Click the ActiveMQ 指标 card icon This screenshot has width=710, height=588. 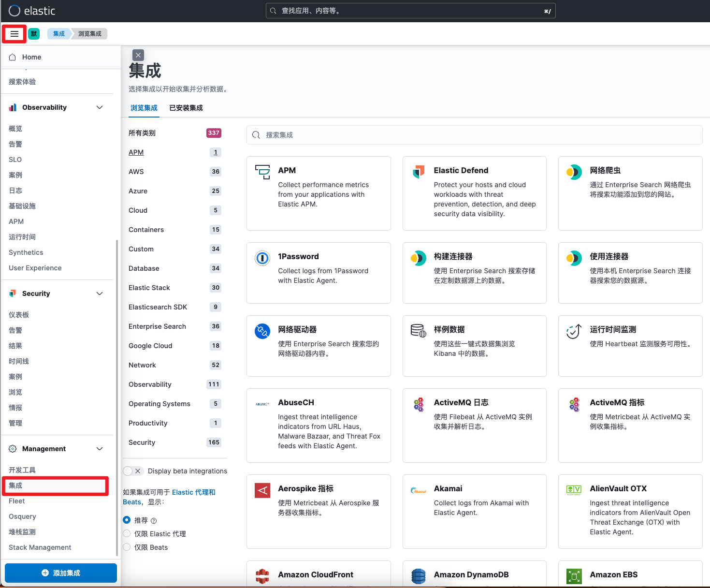click(x=574, y=404)
